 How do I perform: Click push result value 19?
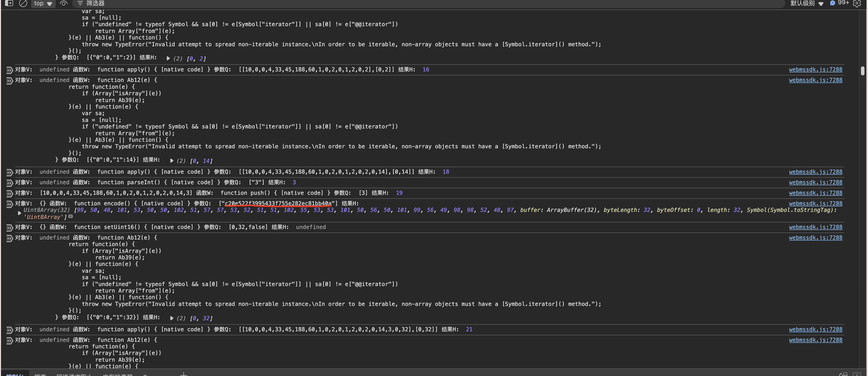[x=399, y=193]
